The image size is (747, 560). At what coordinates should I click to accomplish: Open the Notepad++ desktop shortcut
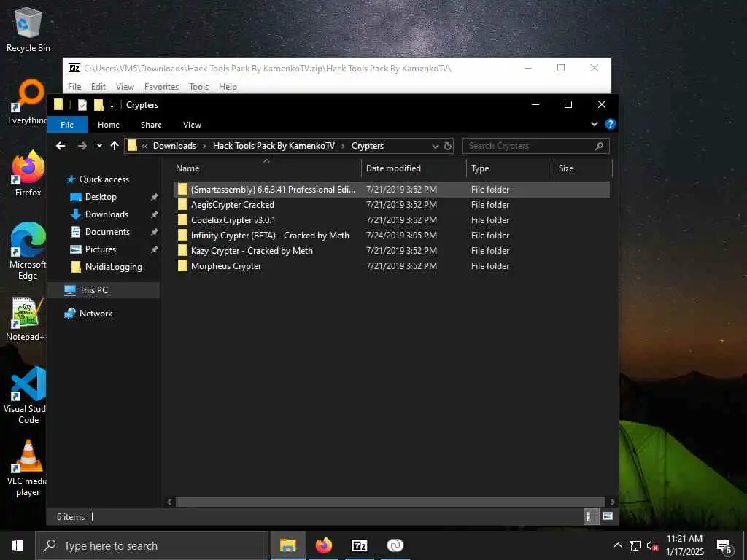point(27,319)
